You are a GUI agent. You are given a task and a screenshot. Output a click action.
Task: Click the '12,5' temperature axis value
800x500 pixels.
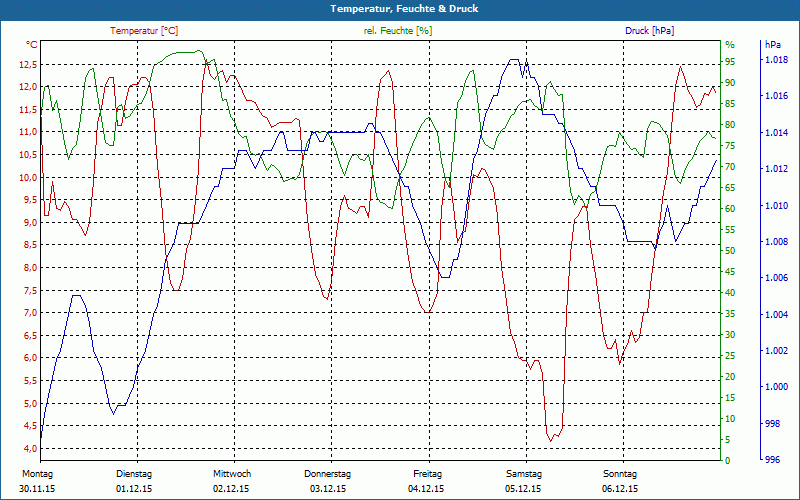pyautogui.click(x=28, y=64)
